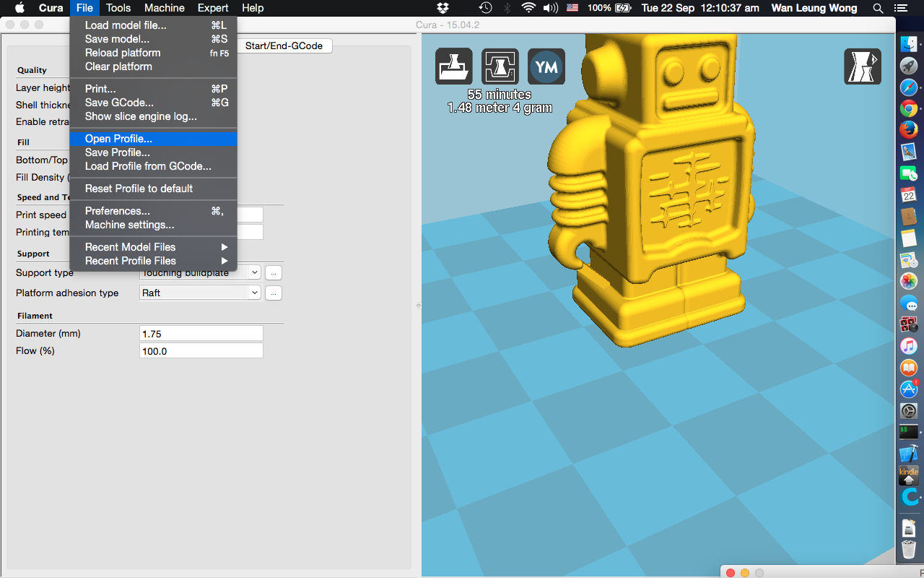
Task: Open Xcode from the Dock
Action: 909,454
